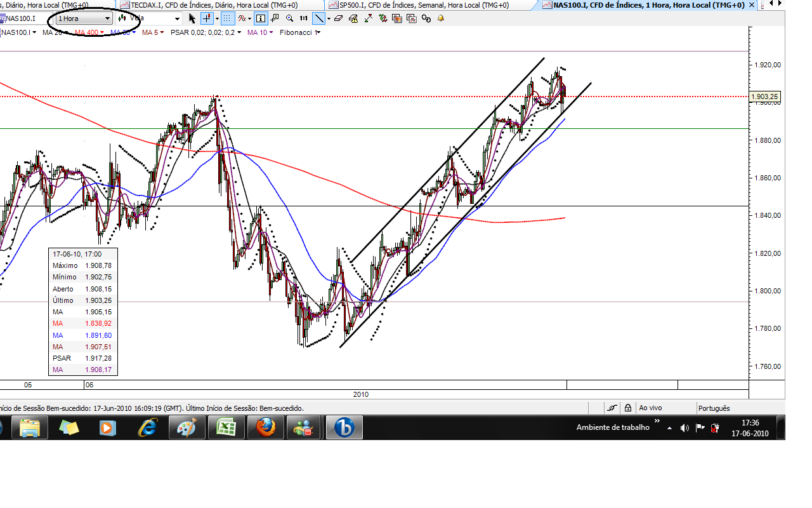The width and height of the screenshot is (812, 508).
Task: Open the MA 5 indicator dropdown
Action: click(x=152, y=32)
